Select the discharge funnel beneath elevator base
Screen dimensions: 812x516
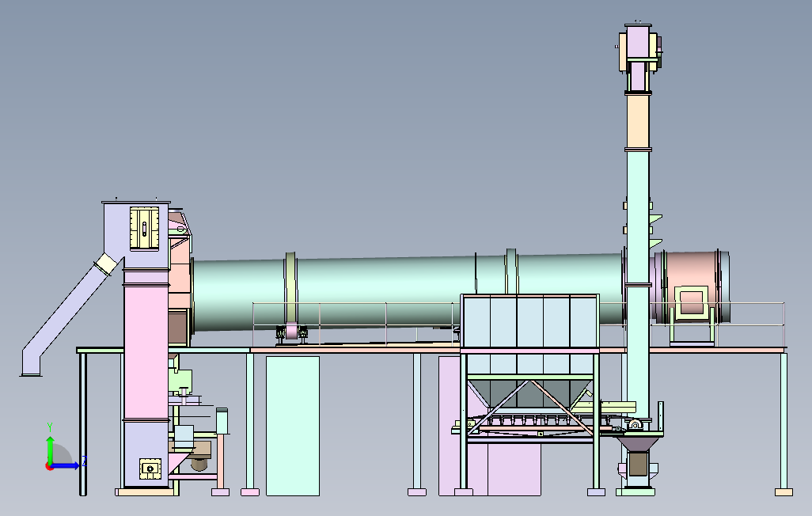click(x=639, y=445)
